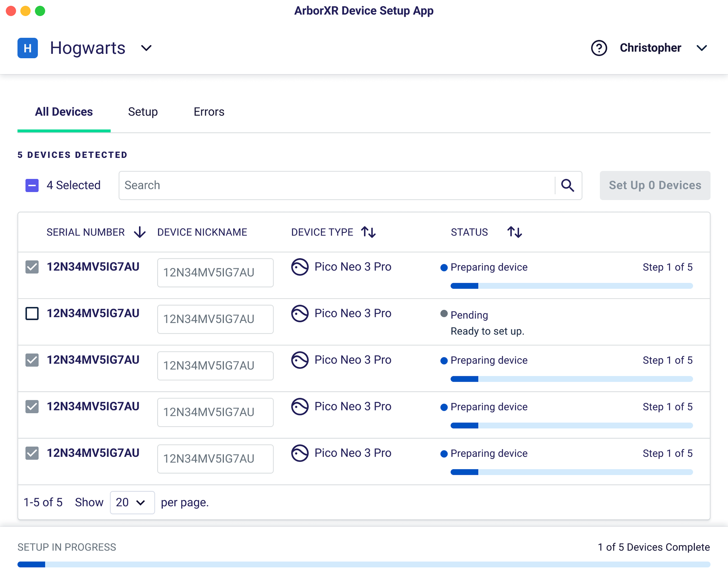Screen dimensions: 728x579
Task: Check the Pending device row checkbox
Action: tap(32, 313)
